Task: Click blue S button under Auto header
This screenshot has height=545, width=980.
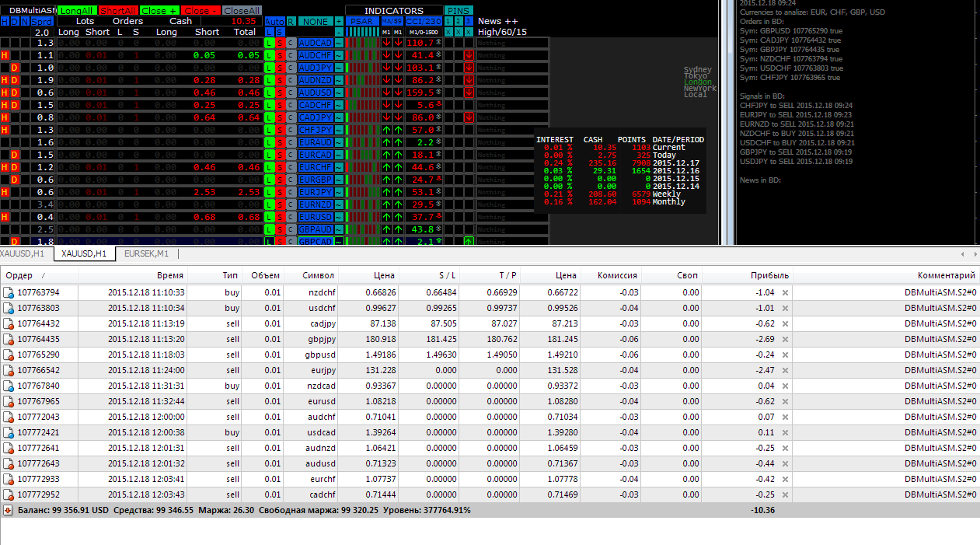Action: pyautogui.click(x=281, y=32)
